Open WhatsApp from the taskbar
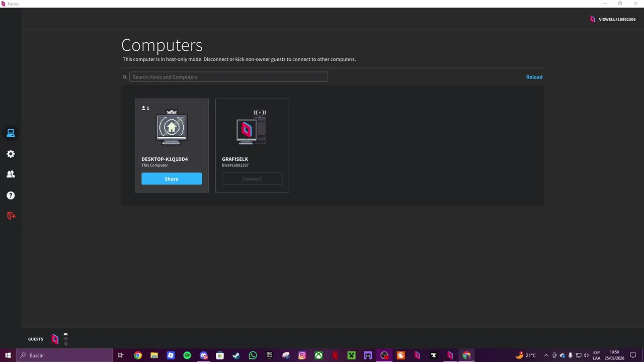 coord(253,355)
